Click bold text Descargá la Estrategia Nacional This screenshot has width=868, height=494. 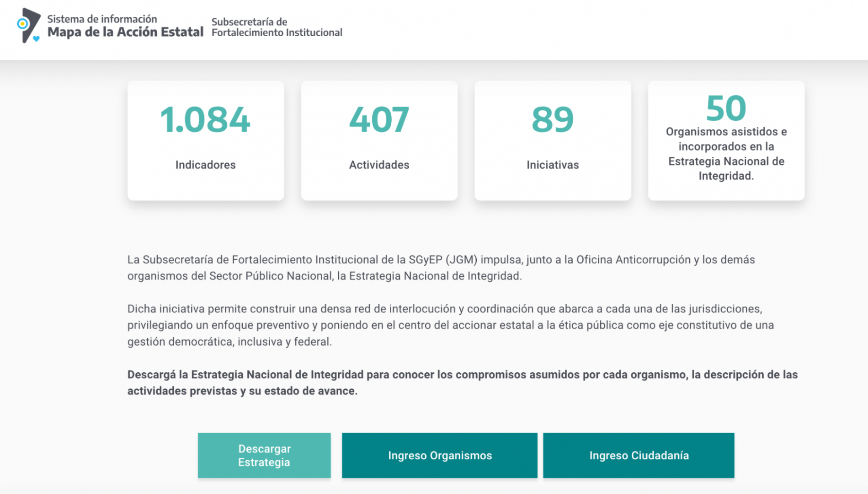coord(462,382)
